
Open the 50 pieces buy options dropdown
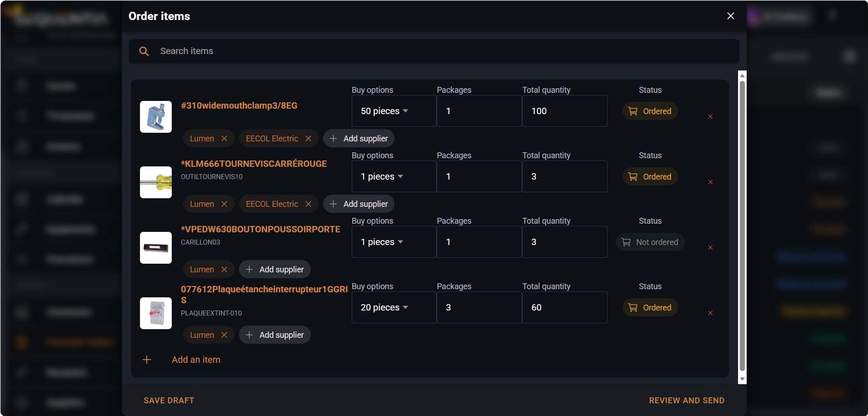(x=394, y=111)
